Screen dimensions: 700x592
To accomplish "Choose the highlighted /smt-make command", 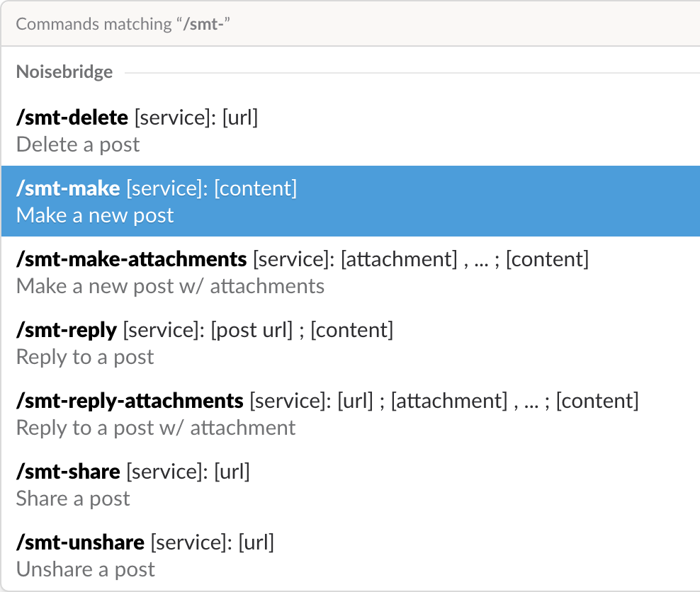I will (69, 188).
